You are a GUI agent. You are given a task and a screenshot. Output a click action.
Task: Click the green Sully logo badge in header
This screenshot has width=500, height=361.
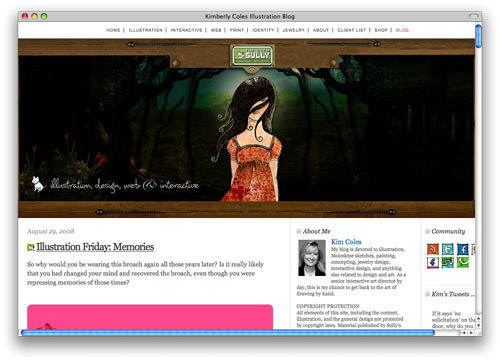[x=253, y=55]
